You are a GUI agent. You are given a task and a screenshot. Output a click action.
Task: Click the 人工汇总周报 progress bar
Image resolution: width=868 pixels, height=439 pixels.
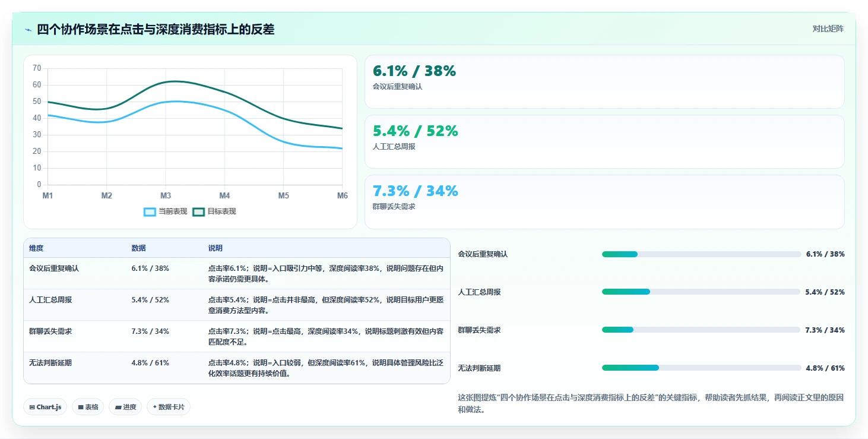pos(701,292)
